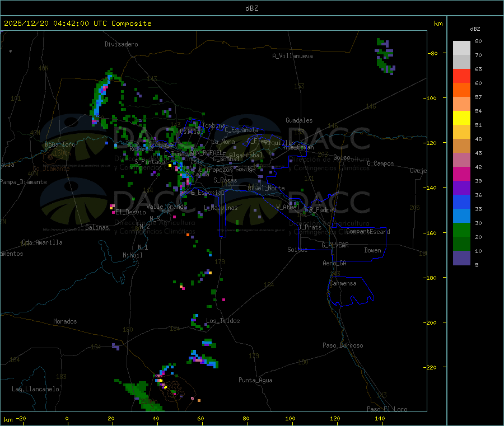
Task: Click the -140 km y-axis tick
Action: [431, 188]
